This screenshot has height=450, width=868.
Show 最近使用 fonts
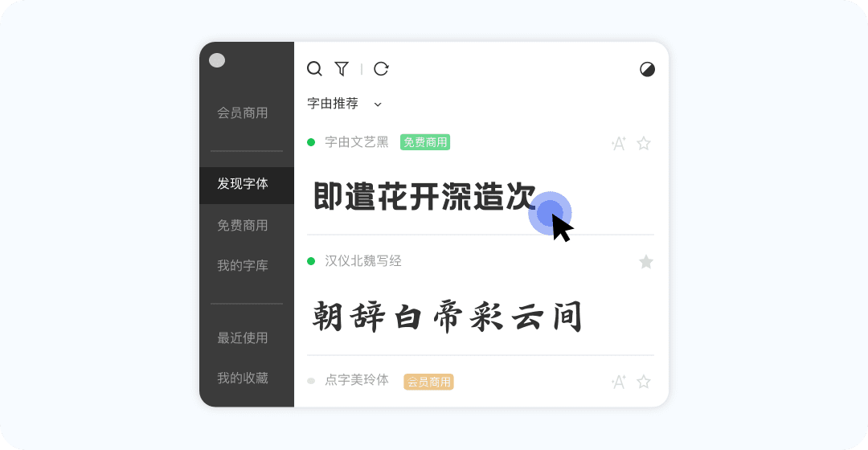click(243, 337)
